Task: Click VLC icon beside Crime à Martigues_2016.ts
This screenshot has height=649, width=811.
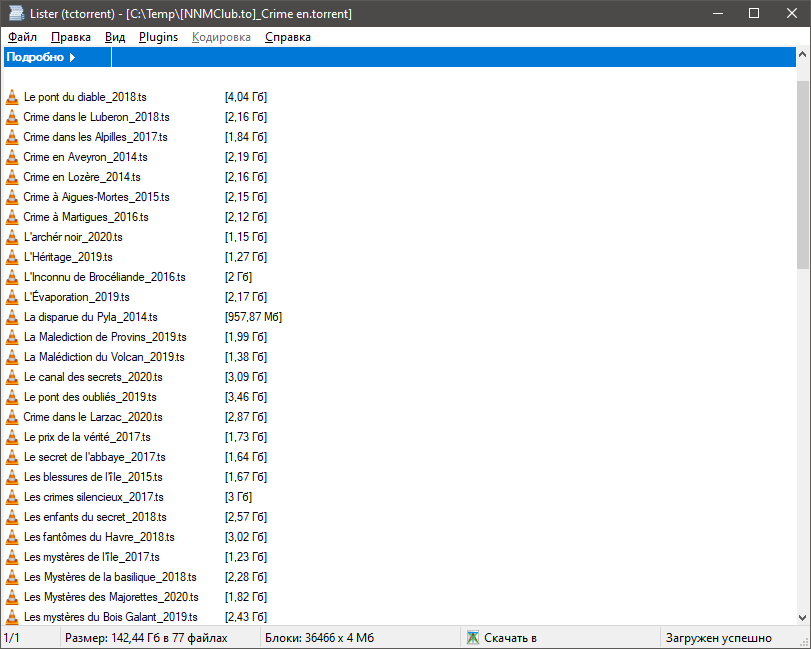Action: tap(12, 217)
